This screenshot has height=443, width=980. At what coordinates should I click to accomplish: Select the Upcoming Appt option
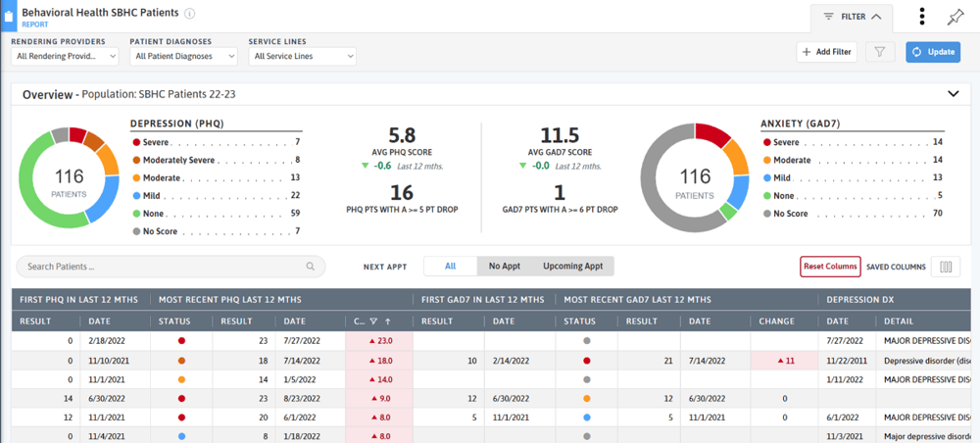[572, 267]
